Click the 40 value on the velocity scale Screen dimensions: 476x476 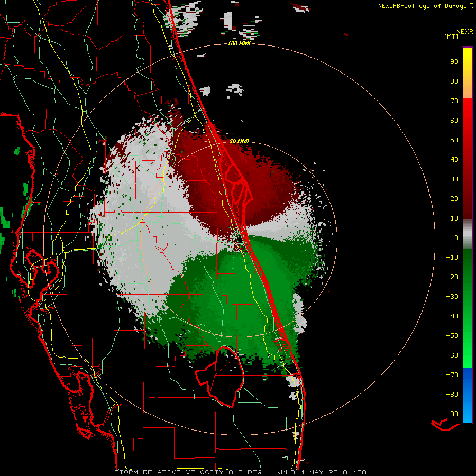pyautogui.click(x=454, y=159)
